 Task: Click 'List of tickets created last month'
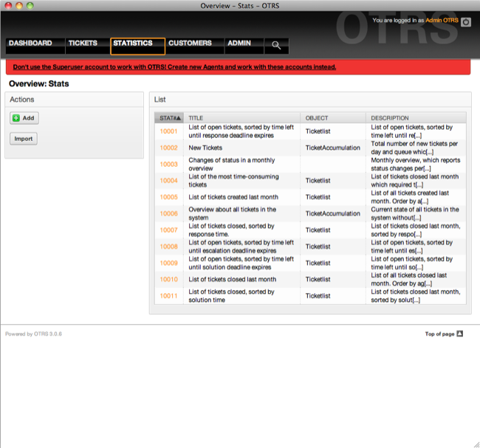click(233, 197)
